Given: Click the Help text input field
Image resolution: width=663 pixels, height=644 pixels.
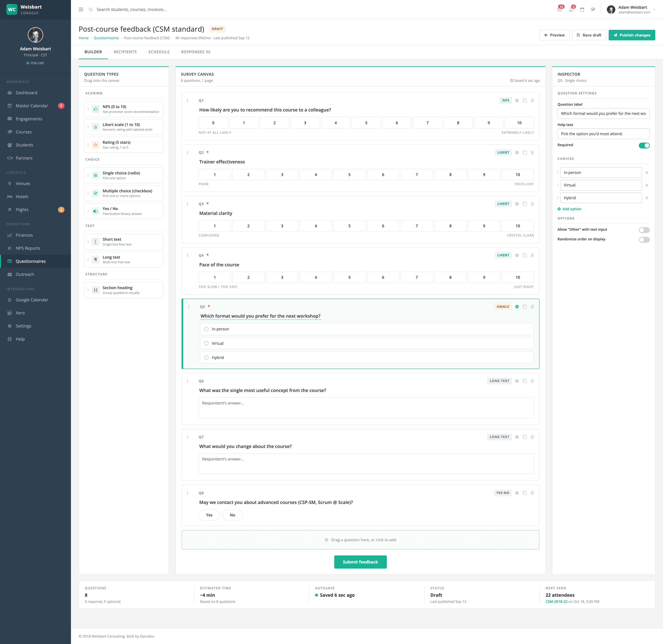Looking at the screenshot, I should coord(603,134).
